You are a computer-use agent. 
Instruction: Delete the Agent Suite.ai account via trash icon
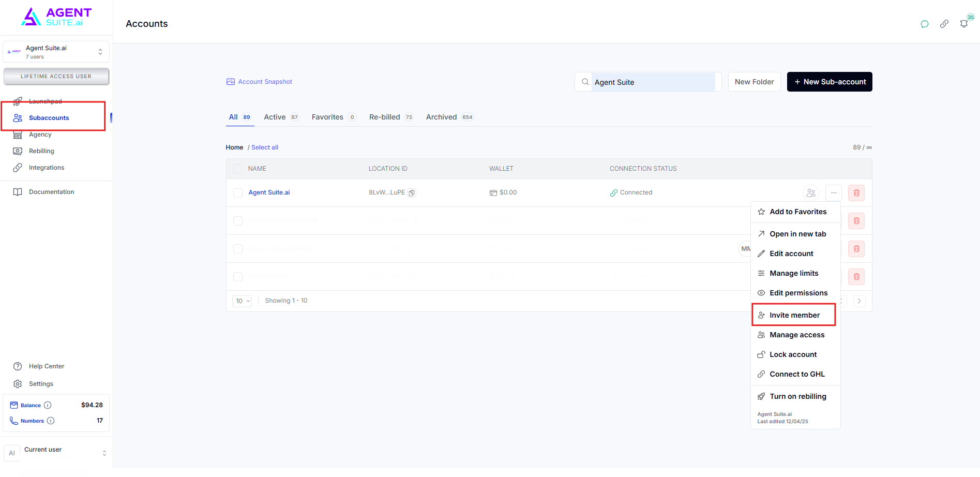[856, 193]
